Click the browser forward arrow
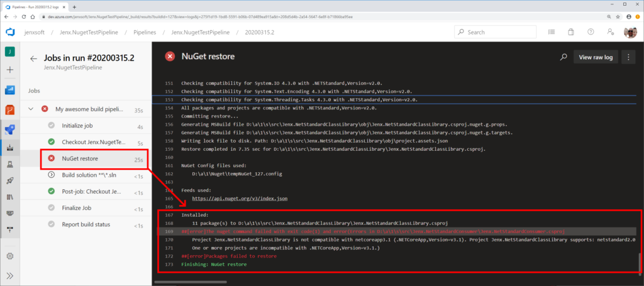Screen dimensions: 644x286 [x=15, y=17]
